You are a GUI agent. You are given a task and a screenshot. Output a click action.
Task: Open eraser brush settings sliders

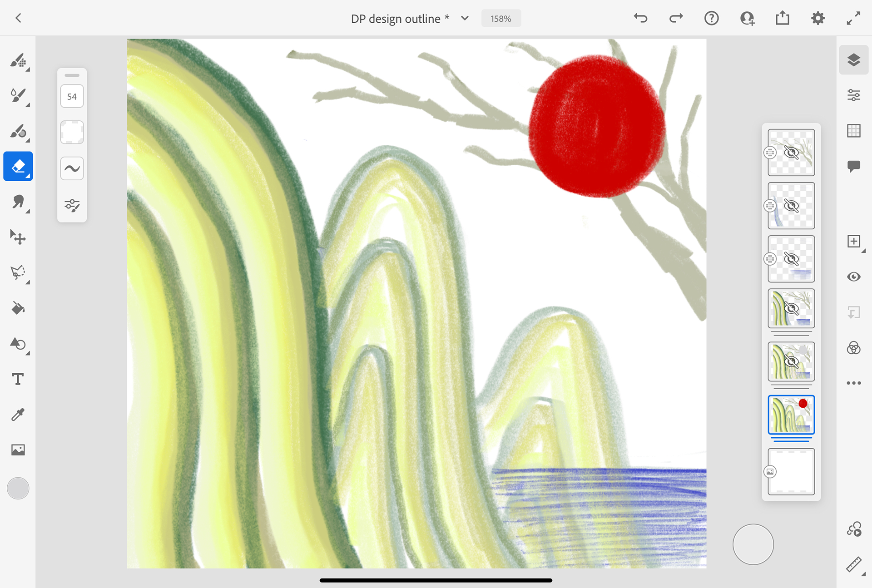click(x=72, y=205)
